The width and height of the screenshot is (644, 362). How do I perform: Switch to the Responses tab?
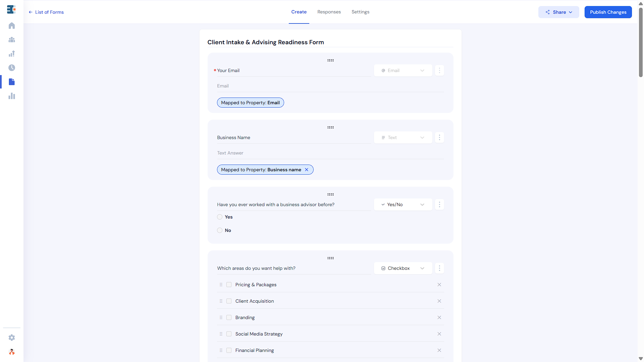[329, 12]
